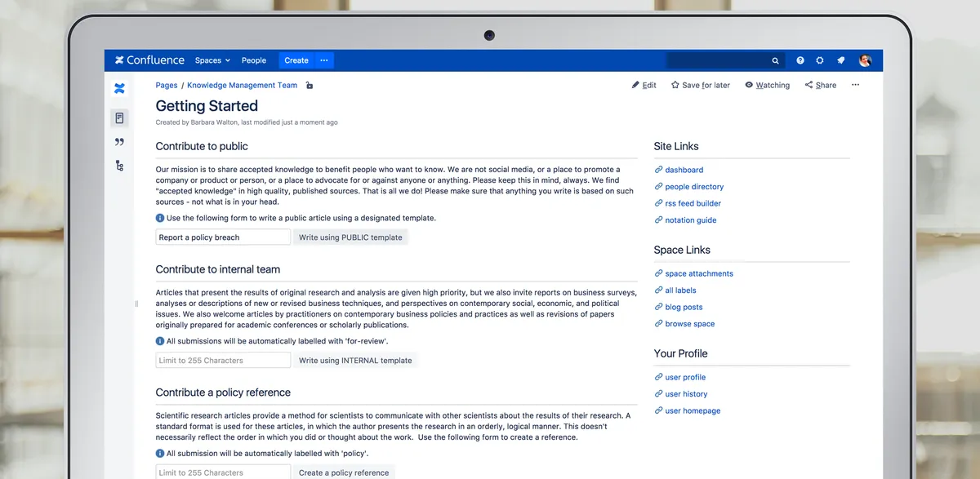Click the Your Profile heading
Image resolution: width=980 pixels, height=479 pixels.
[680, 353]
